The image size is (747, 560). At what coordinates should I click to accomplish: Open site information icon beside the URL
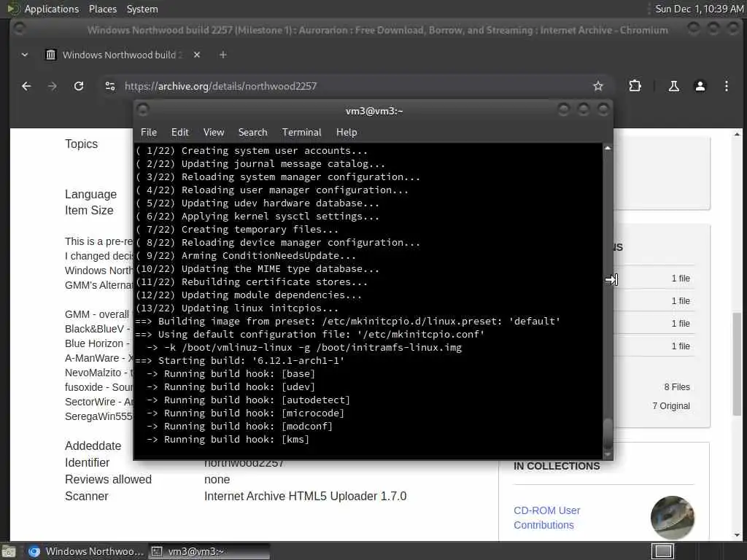point(110,86)
